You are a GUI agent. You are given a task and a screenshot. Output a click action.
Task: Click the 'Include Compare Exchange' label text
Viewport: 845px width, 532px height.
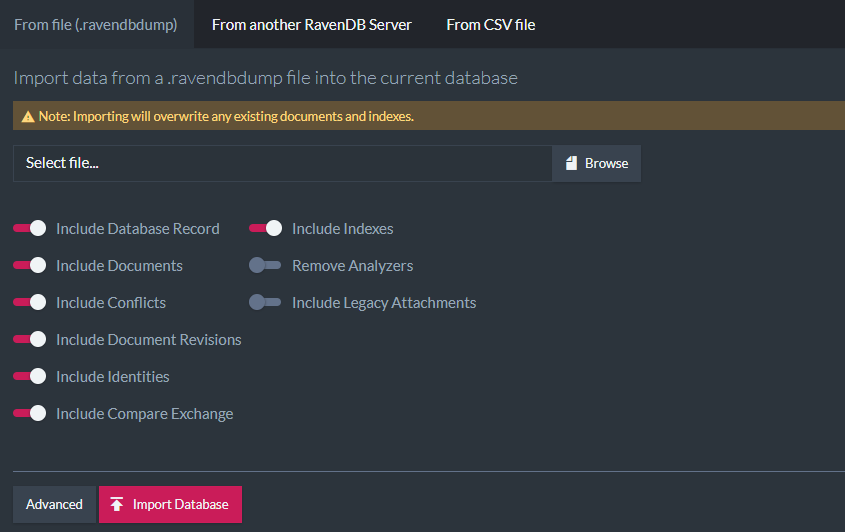pyautogui.click(x=144, y=414)
